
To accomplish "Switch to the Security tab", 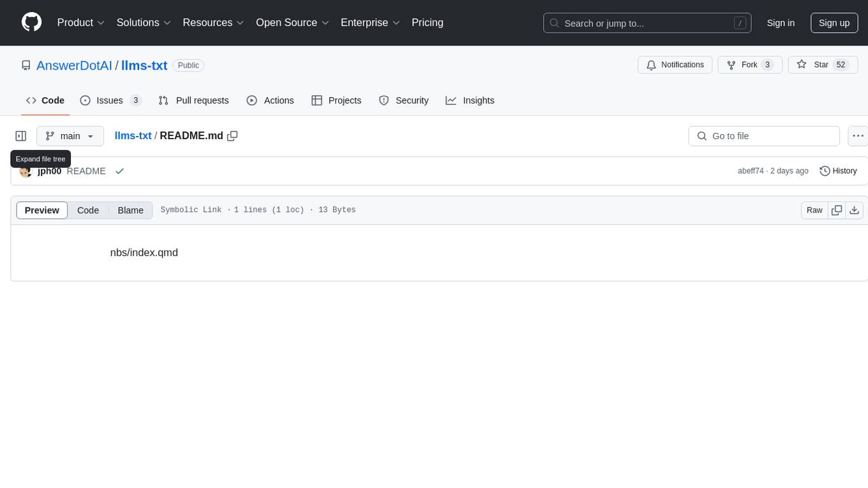I will point(403,100).
